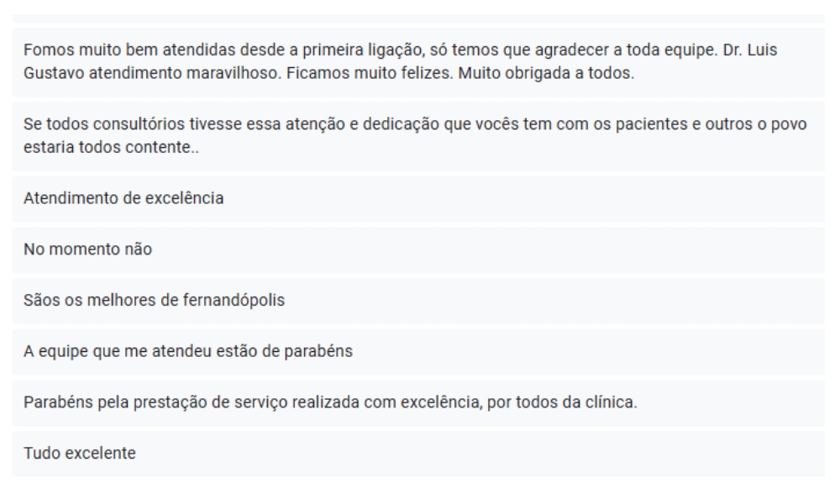Click the line starting 'Se todos consultórios tivesse'
This screenshot has height=504, width=840.
tap(415, 124)
